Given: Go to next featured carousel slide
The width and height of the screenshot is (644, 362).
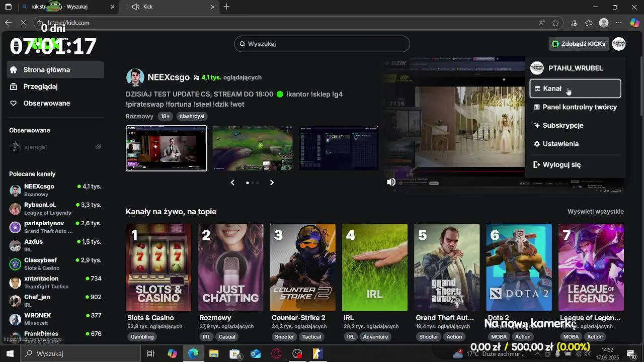Looking at the screenshot, I should pyautogui.click(x=272, y=183).
